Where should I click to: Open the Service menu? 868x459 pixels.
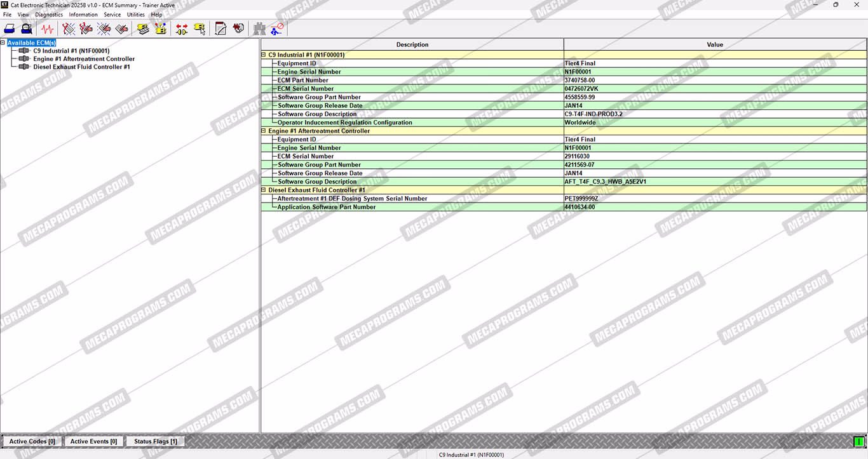pos(112,15)
